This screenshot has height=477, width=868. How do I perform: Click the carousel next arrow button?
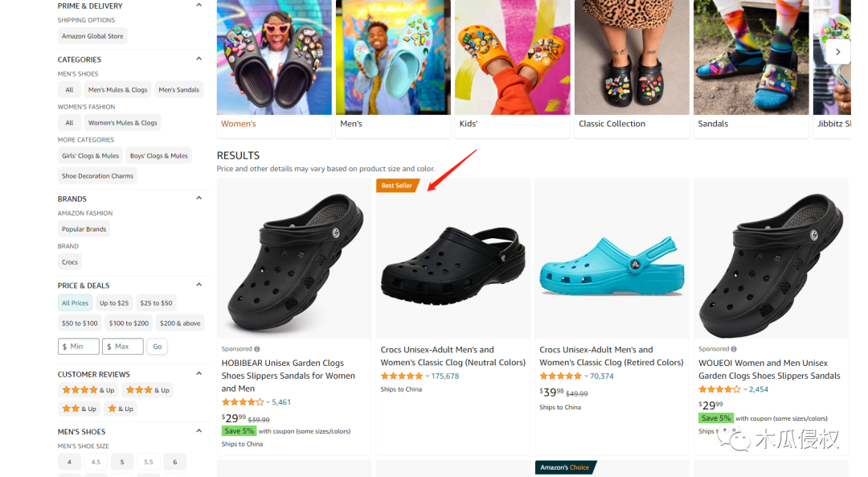(837, 51)
